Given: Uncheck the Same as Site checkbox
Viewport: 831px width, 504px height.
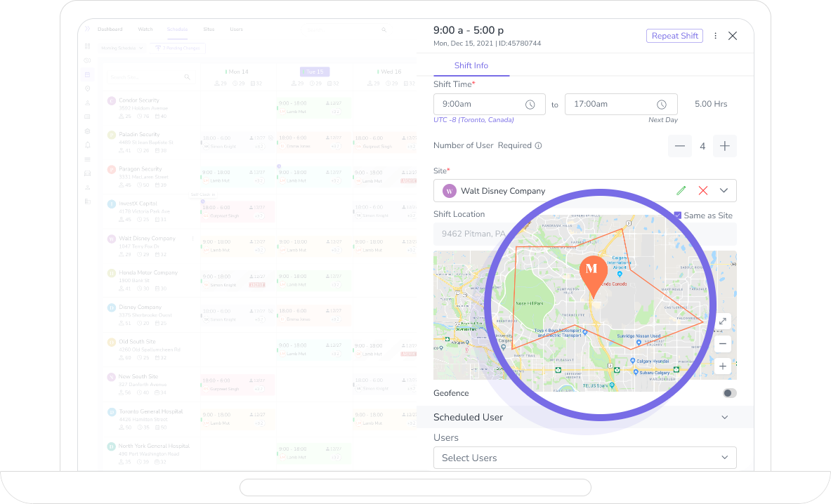Looking at the screenshot, I should click(x=677, y=215).
